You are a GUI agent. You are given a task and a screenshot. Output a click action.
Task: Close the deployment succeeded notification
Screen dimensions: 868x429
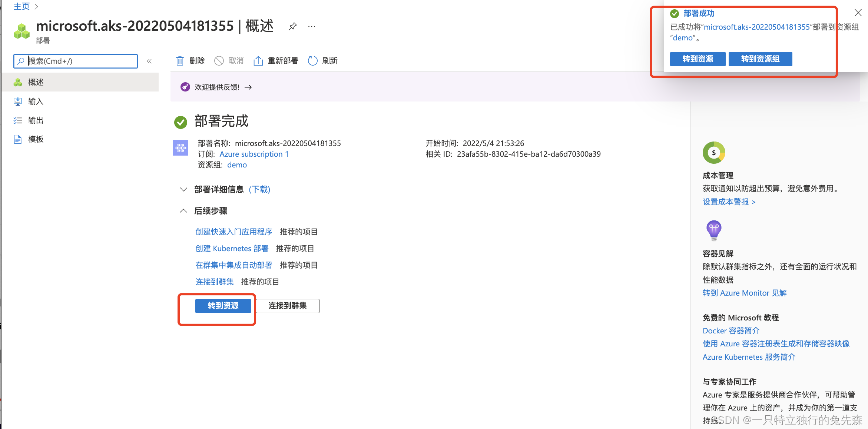click(x=858, y=13)
